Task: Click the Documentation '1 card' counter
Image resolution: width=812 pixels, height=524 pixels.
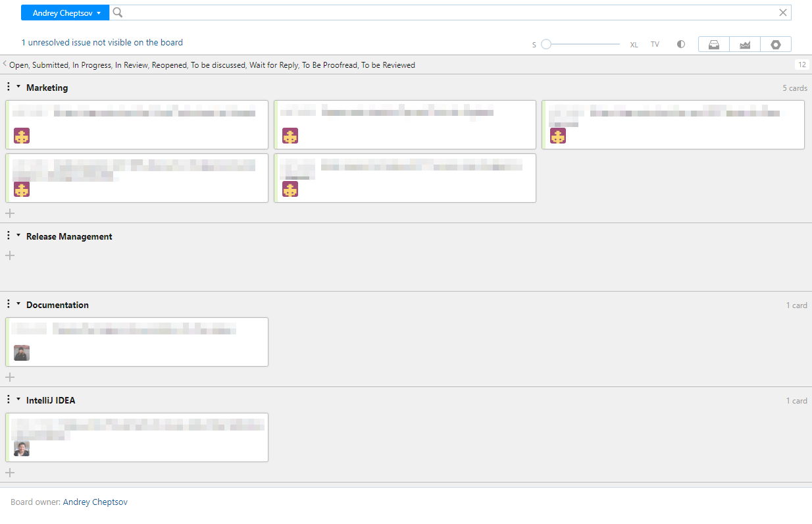Action: [796, 305]
